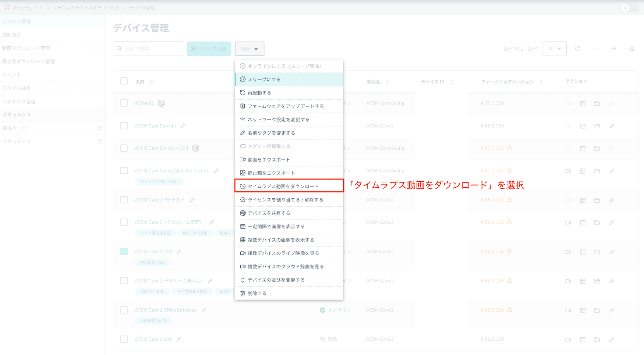Open イベント in the sidebar
Screen dimensions: 644x355
pyautogui.click(x=52, y=75)
